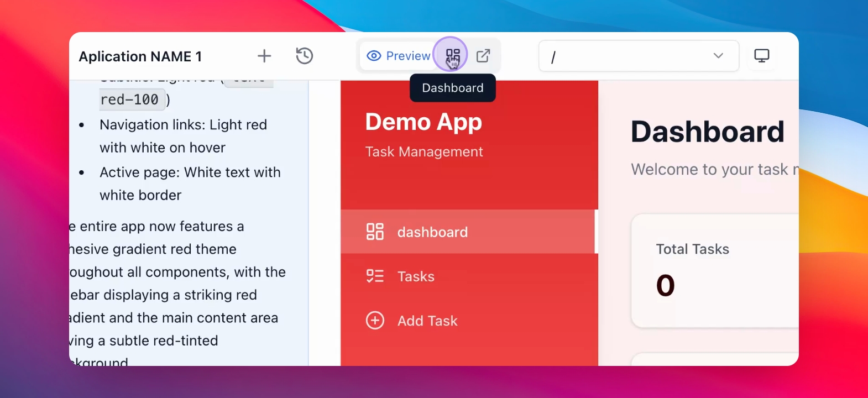Screen dimensions: 868x398
Task: Click the Add Task plus-circle icon
Action: point(375,320)
